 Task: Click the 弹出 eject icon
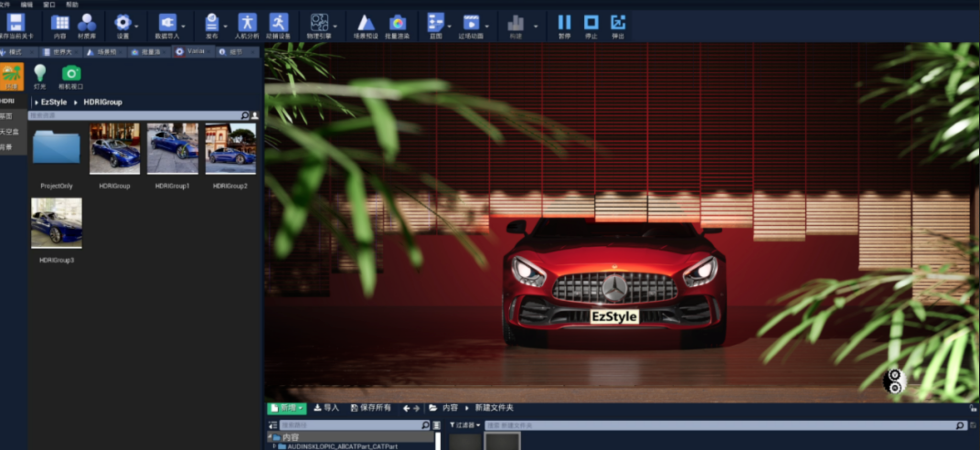click(x=618, y=22)
